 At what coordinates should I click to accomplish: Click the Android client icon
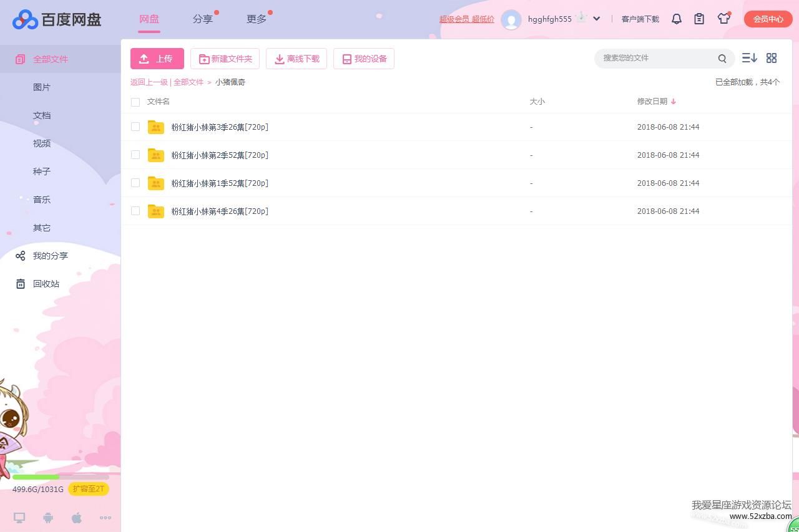tap(48, 518)
